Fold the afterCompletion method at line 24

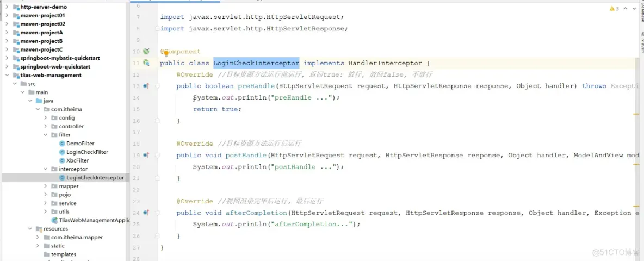(157, 213)
